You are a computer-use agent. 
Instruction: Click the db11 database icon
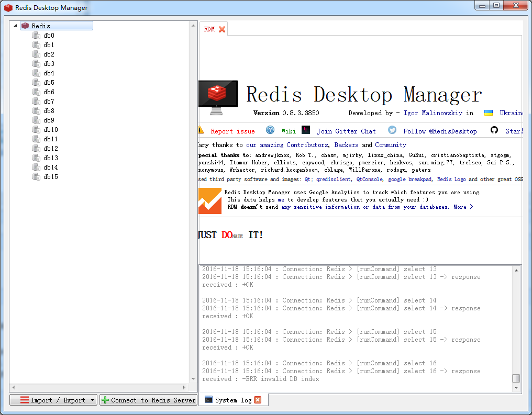coord(36,139)
